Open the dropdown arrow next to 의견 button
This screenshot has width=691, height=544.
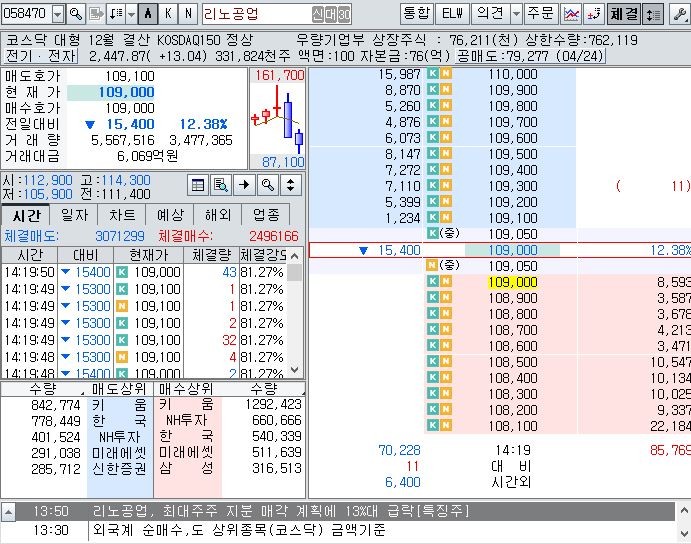[x=516, y=14]
